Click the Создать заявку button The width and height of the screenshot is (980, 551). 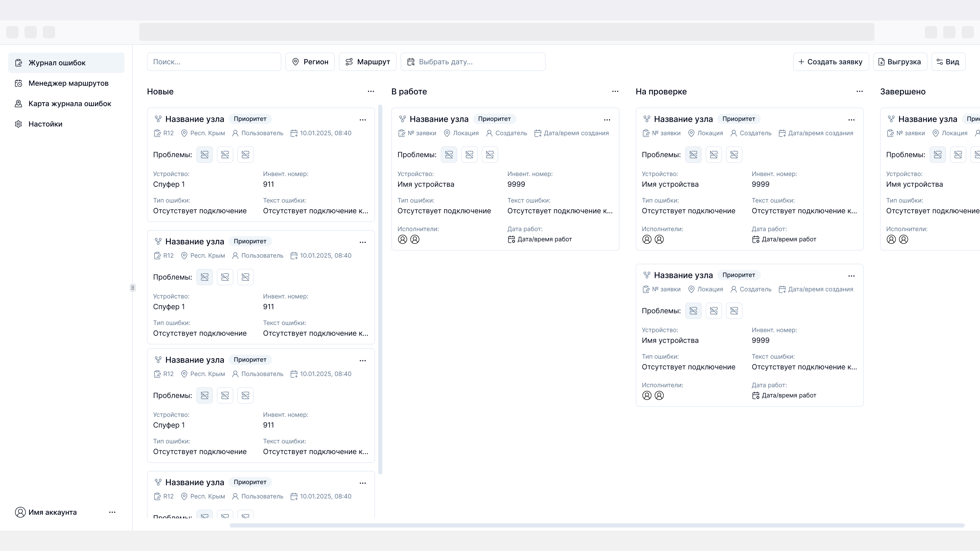click(x=831, y=62)
